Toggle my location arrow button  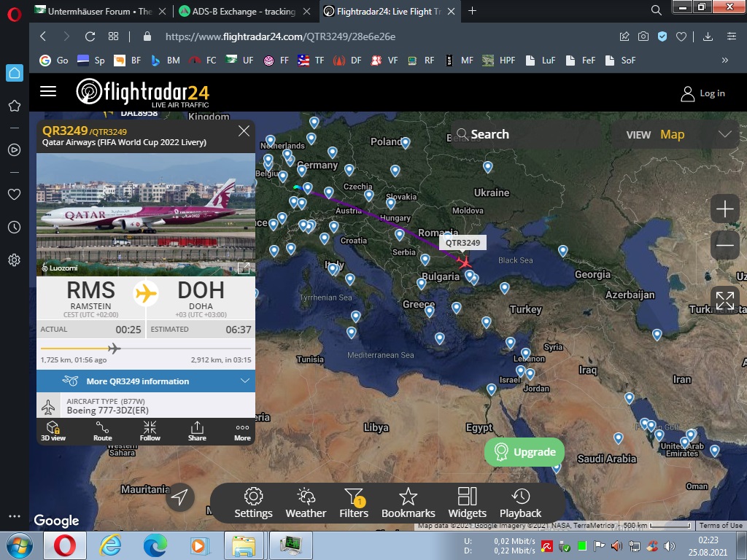(180, 497)
